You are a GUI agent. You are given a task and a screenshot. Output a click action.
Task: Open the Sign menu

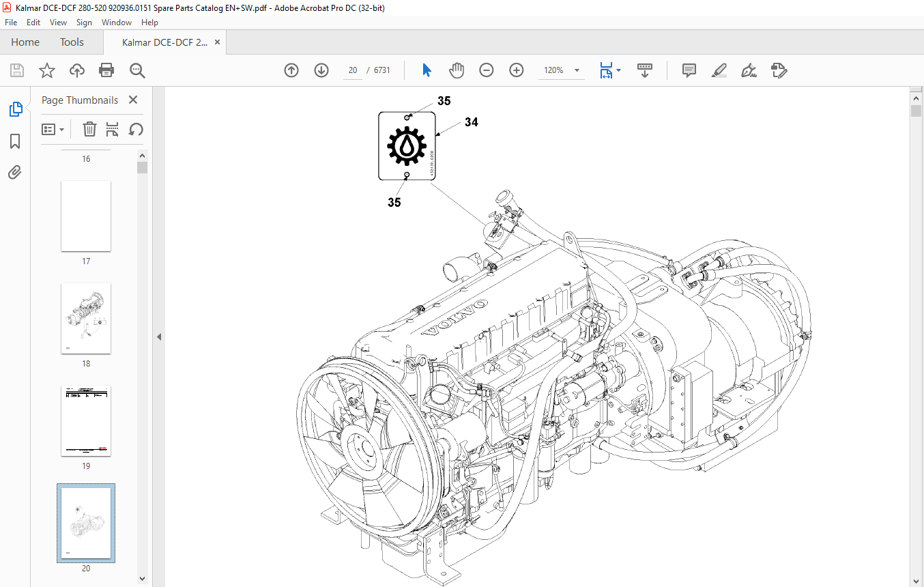click(84, 23)
